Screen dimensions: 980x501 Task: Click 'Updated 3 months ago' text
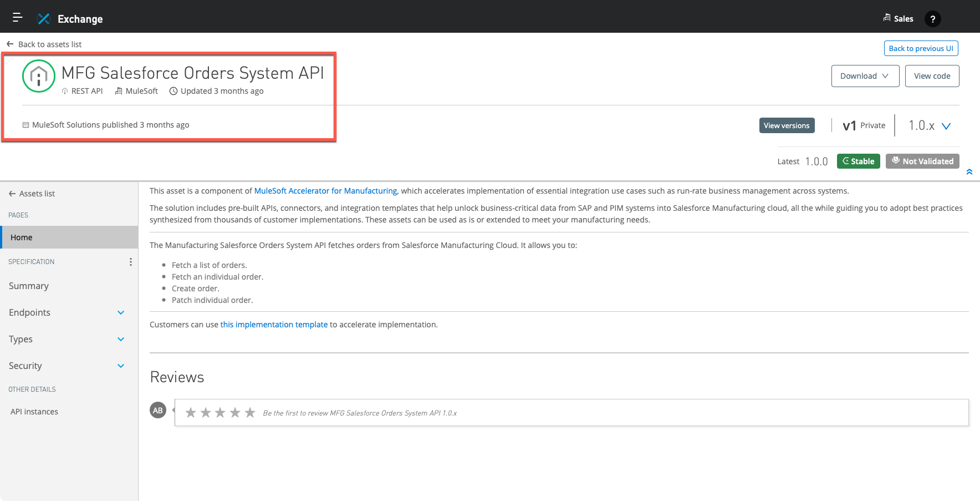[222, 91]
